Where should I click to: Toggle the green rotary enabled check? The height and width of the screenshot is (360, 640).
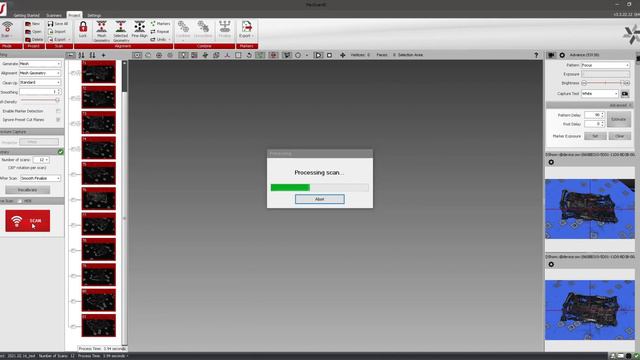coord(60,152)
